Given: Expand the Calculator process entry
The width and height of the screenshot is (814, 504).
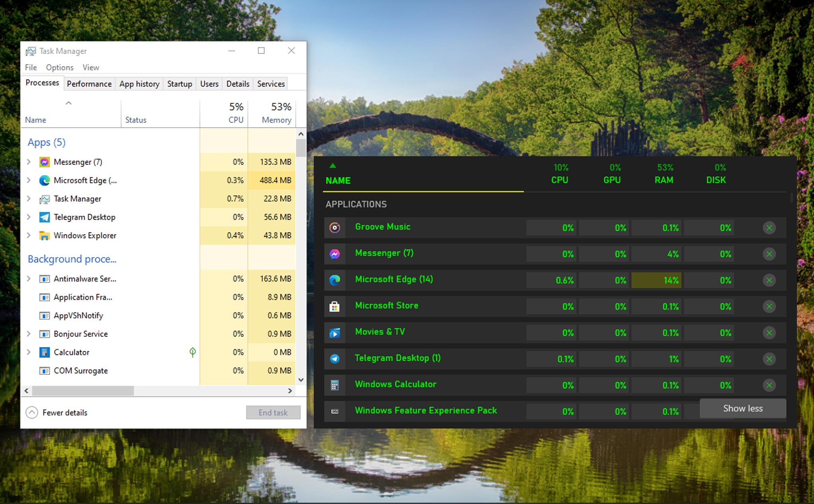Looking at the screenshot, I should point(29,352).
